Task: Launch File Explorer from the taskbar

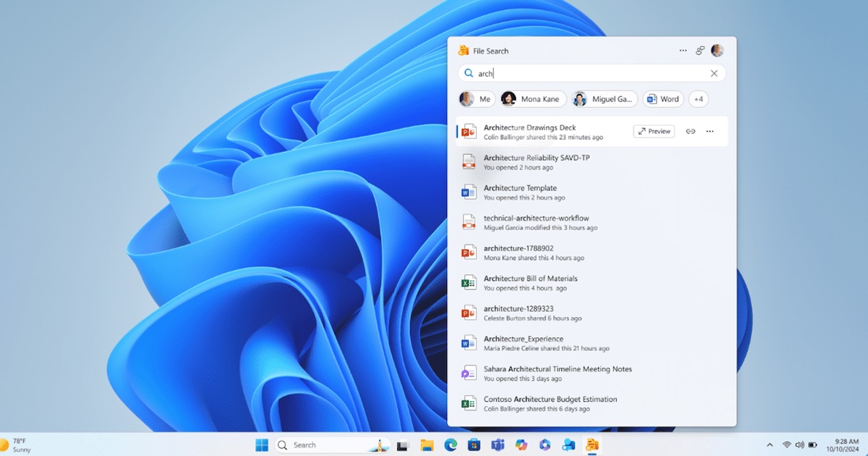Action: pyautogui.click(x=427, y=444)
